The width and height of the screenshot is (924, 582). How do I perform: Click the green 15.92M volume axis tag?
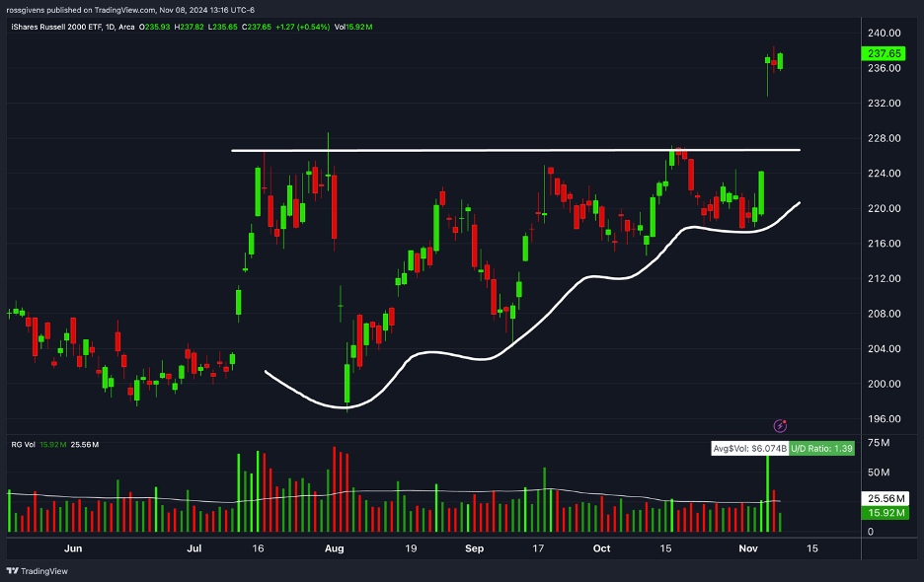pyautogui.click(x=885, y=513)
